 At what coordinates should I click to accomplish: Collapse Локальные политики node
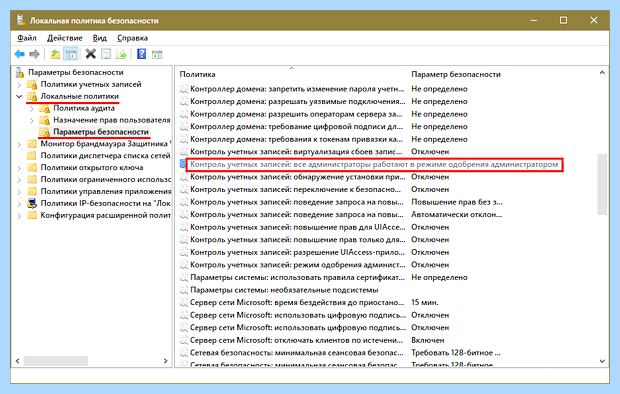pyautogui.click(x=19, y=96)
